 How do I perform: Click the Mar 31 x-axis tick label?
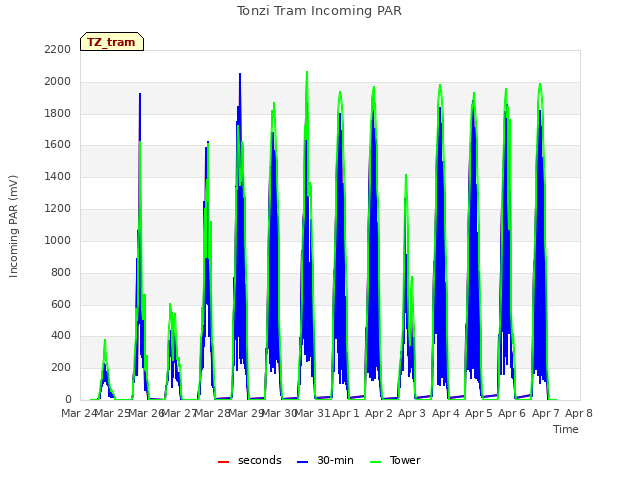[312, 413]
